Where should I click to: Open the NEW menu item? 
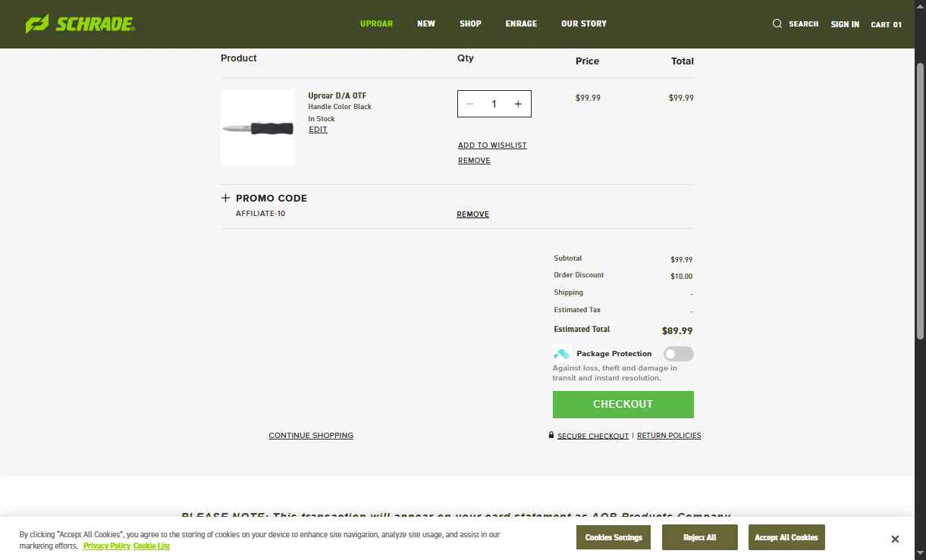tap(426, 23)
